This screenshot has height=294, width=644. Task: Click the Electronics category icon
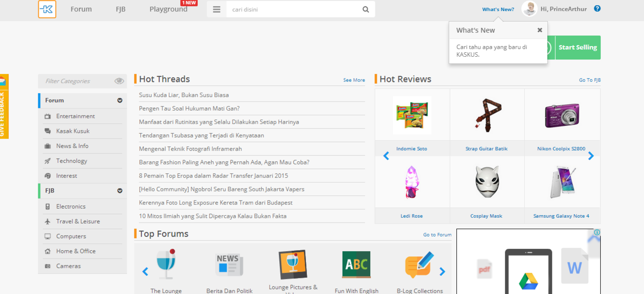[48, 207]
